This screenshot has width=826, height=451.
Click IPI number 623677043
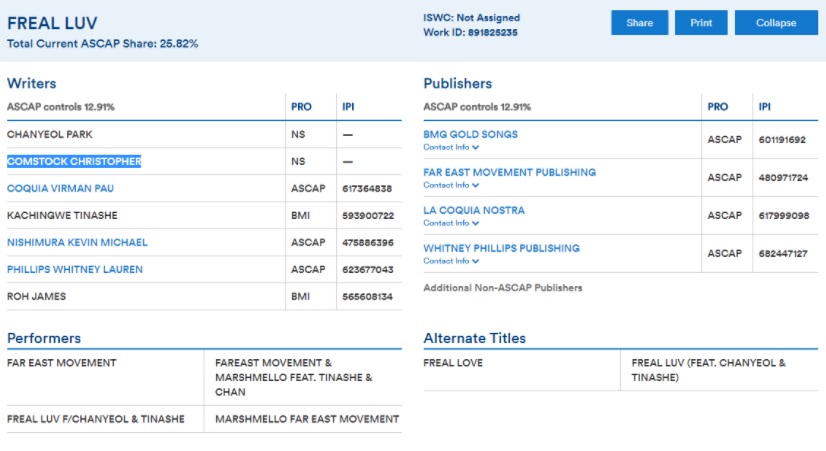coord(368,270)
